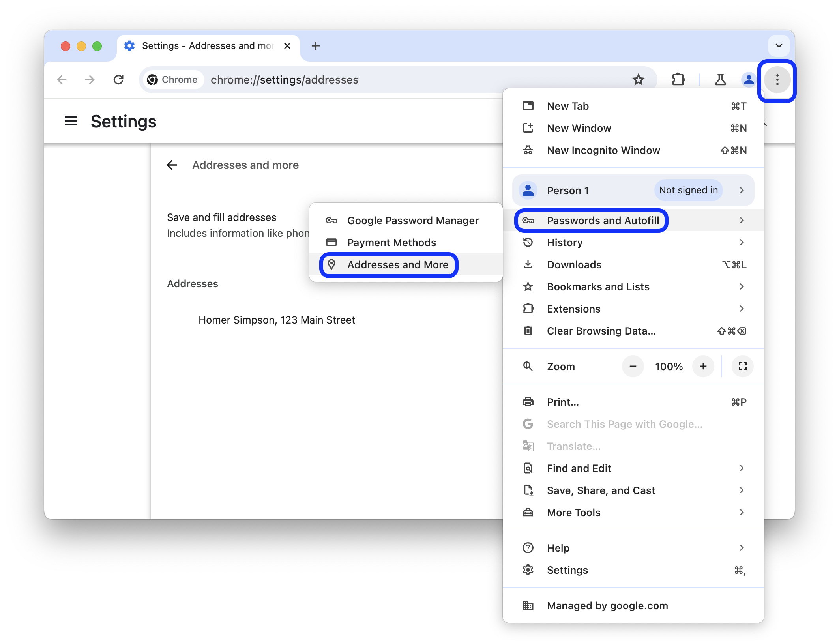Expand the Find and Edit submenu

pos(742,468)
